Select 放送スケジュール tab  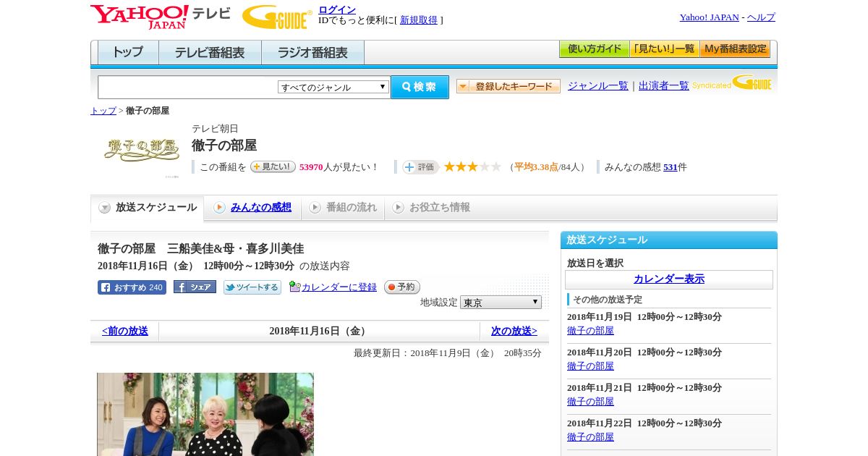[x=148, y=208]
